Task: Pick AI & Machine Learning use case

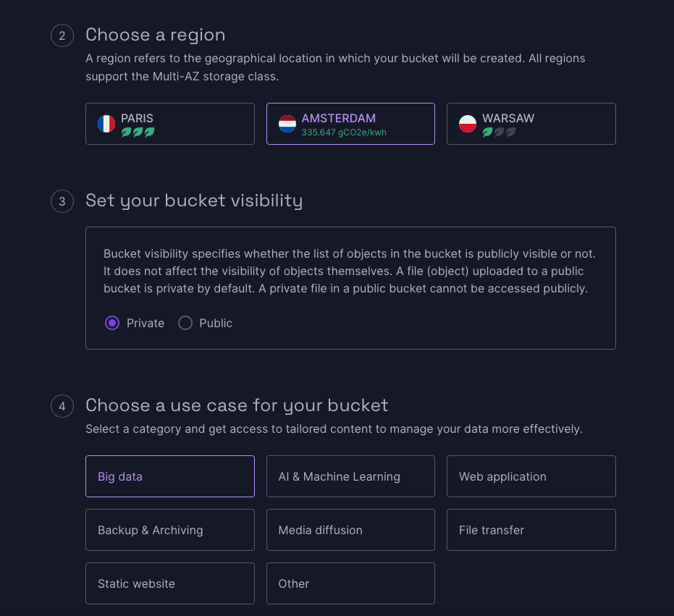Action: 350,476
